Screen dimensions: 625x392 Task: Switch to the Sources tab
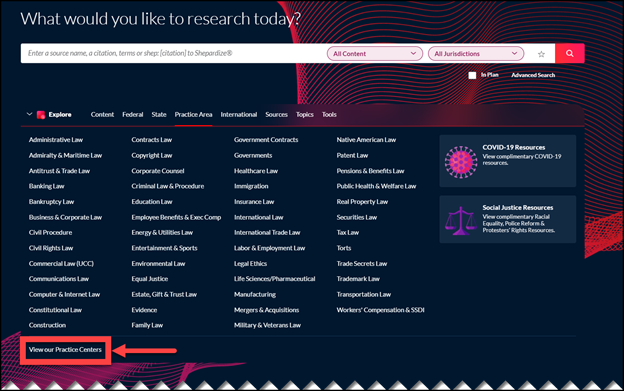[x=276, y=114]
